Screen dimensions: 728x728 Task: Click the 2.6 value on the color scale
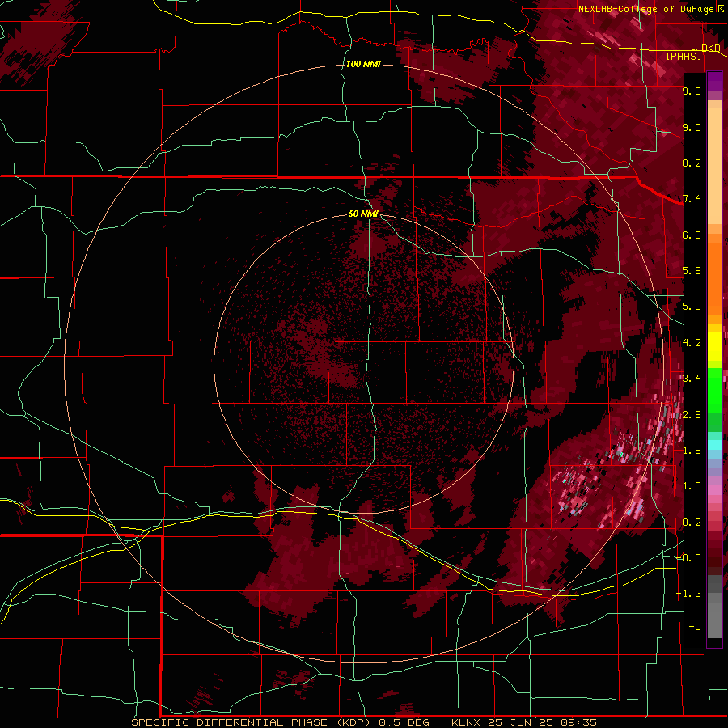click(692, 415)
